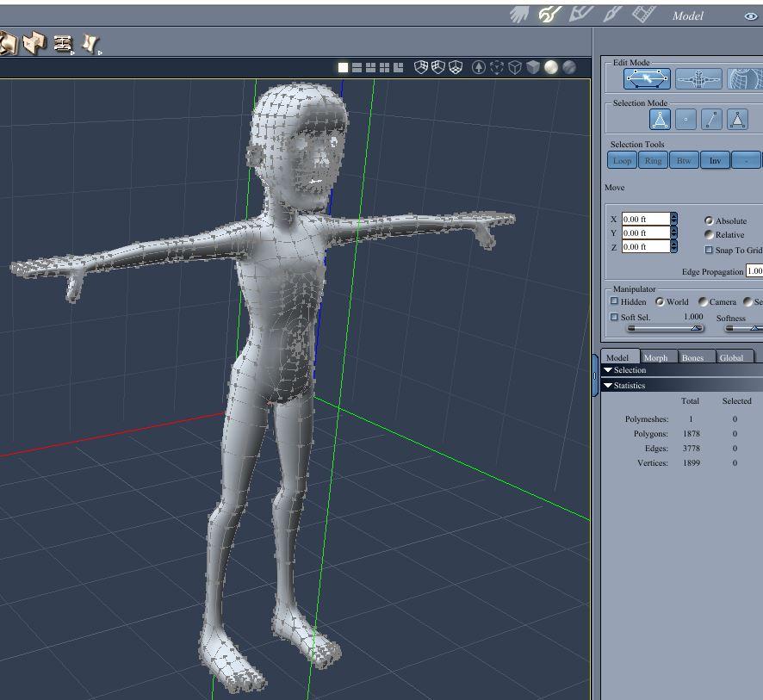Select the World manipulator radio button
This screenshot has width=763, height=700.
point(660,301)
